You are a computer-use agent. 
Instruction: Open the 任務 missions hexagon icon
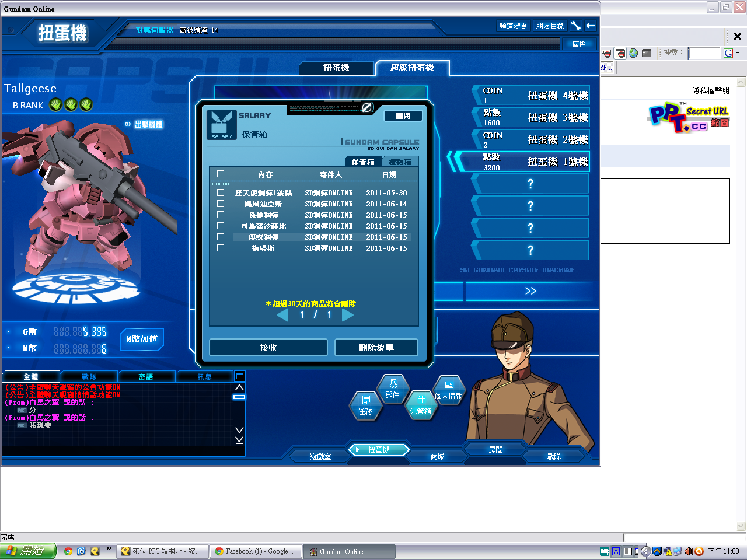[x=365, y=405]
